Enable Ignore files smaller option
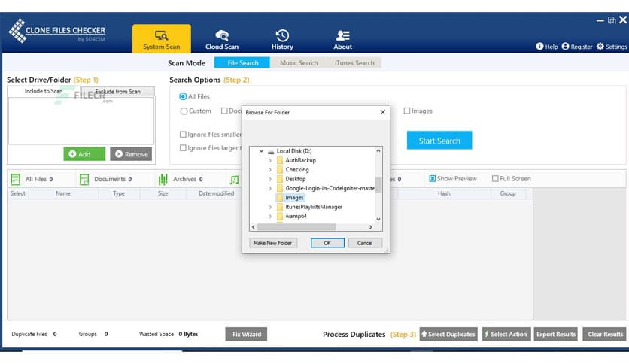 [183, 135]
